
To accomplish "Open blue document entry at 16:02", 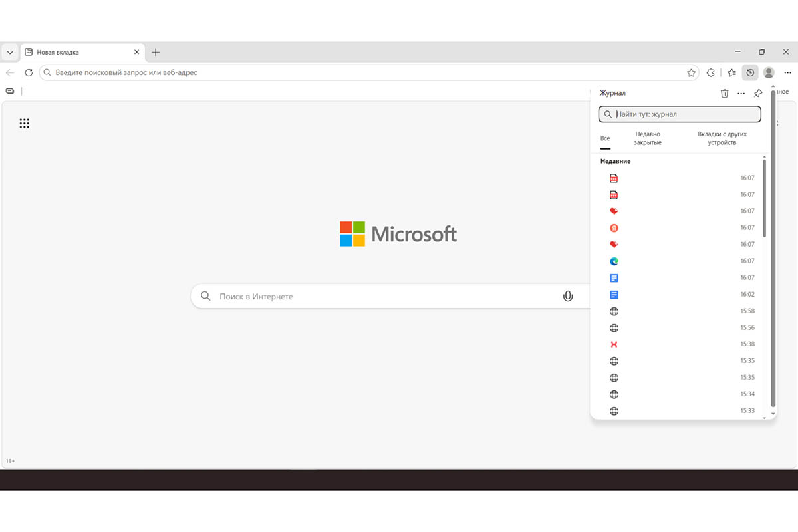I will point(678,295).
